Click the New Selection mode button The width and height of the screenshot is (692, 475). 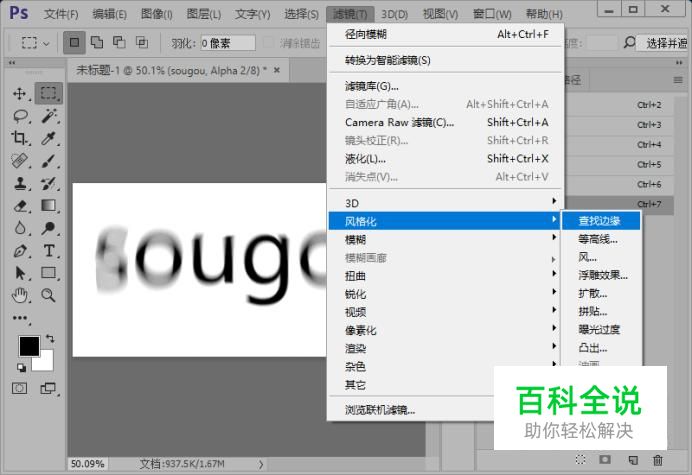coord(74,42)
